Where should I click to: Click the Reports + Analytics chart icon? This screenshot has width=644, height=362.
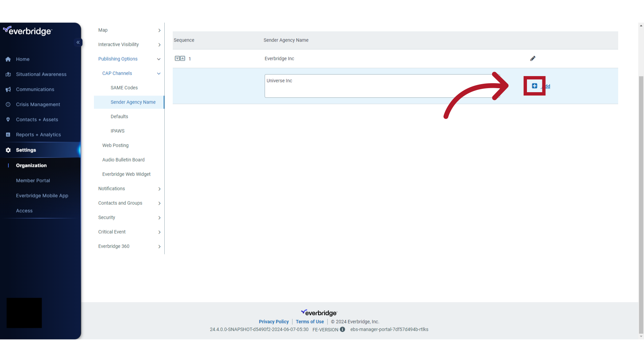(8, 135)
